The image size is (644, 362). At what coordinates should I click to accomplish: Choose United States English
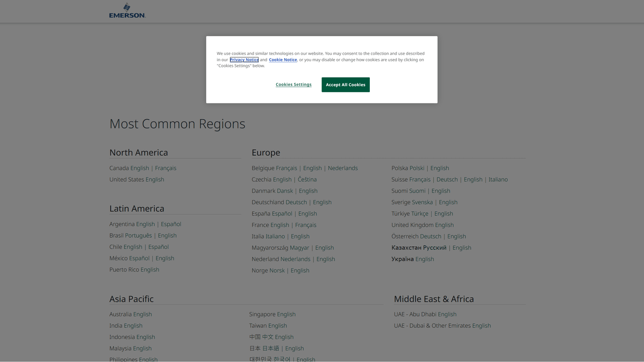pyautogui.click(x=154, y=179)
